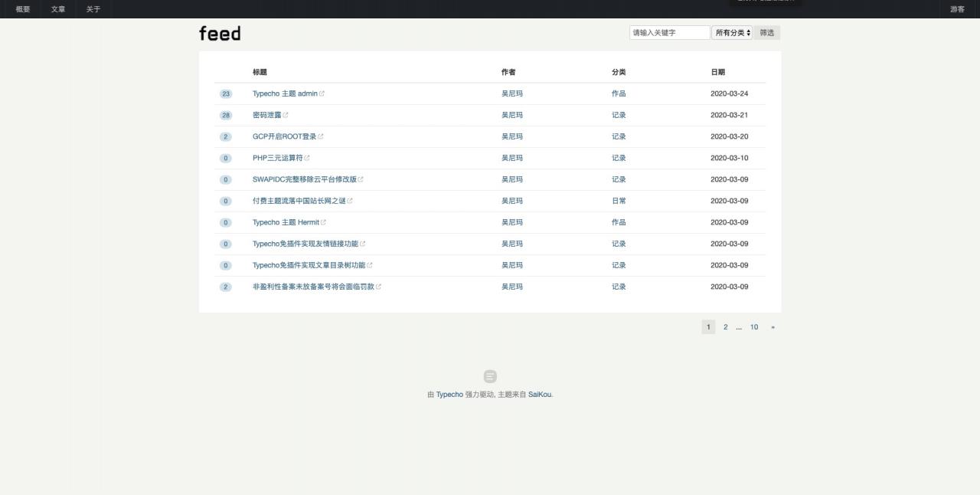Open external link icon after Typecho 主题 Hermit

point(323,222)
